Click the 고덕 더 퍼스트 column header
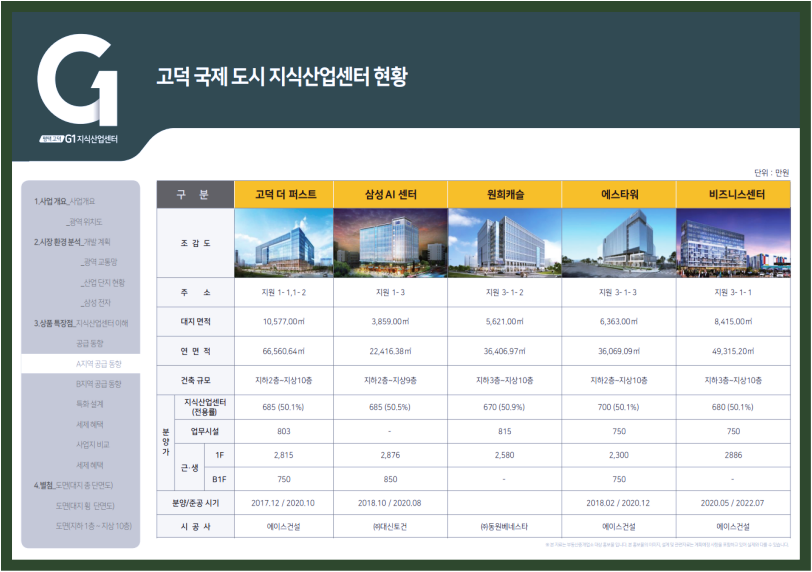 point(284,195)
